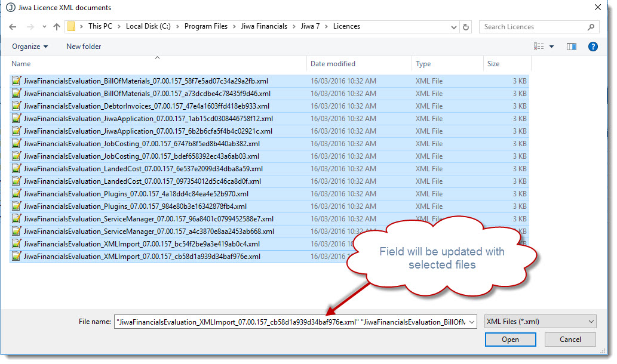
Task: Select JobCosting bdef658392ec43a6ab03.xml file icon
Action: pyautogui.click(x=16, y=156)
